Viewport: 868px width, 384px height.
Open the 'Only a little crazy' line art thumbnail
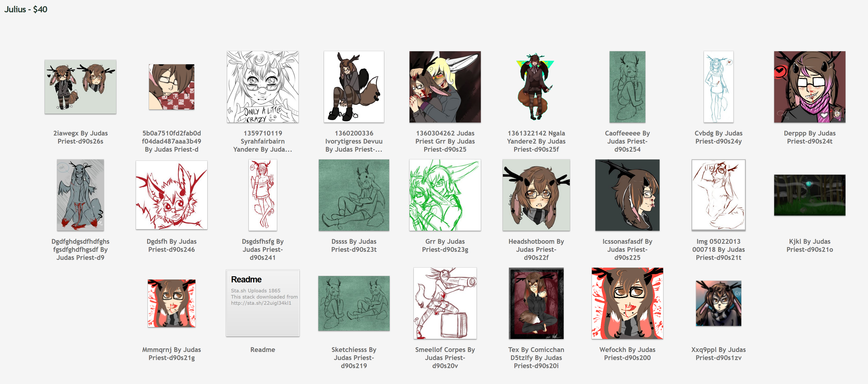263,87
